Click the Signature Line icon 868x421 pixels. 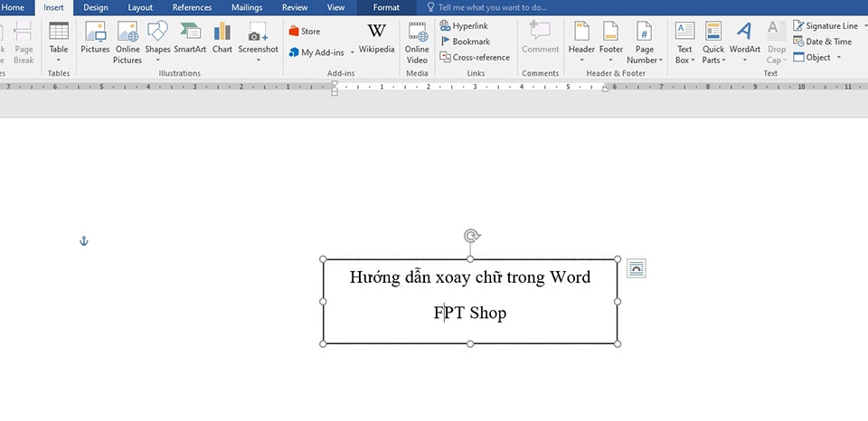click(x=798, y=26)
